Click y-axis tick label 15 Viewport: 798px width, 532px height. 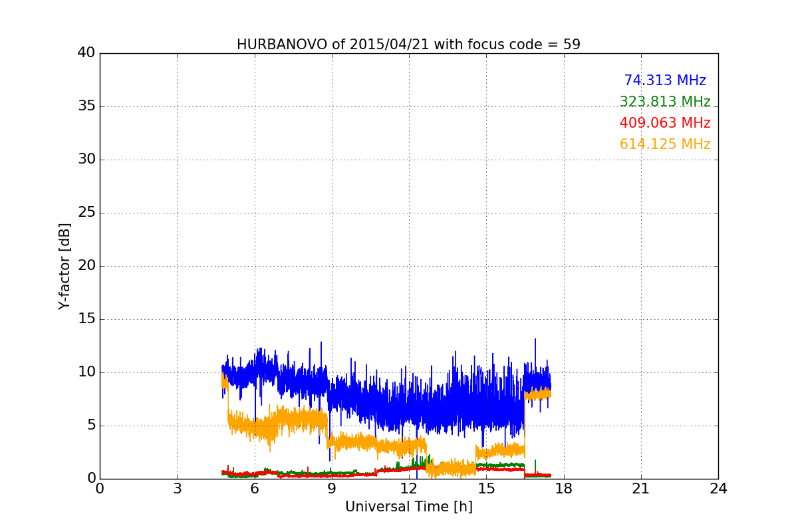pyautogui.click(x=86, y=319)
